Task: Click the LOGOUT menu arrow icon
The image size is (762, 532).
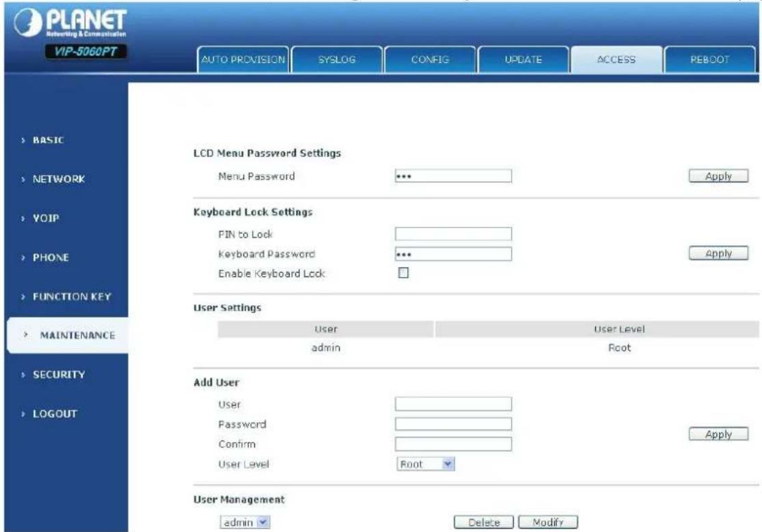Action: (23, 414)
